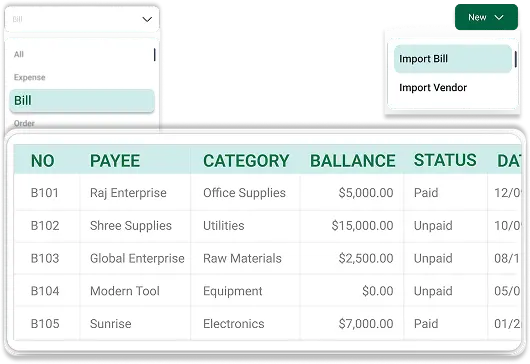Select the Expense option in filter list
This screenshot has height=364, width=530.
click(29, 77)
